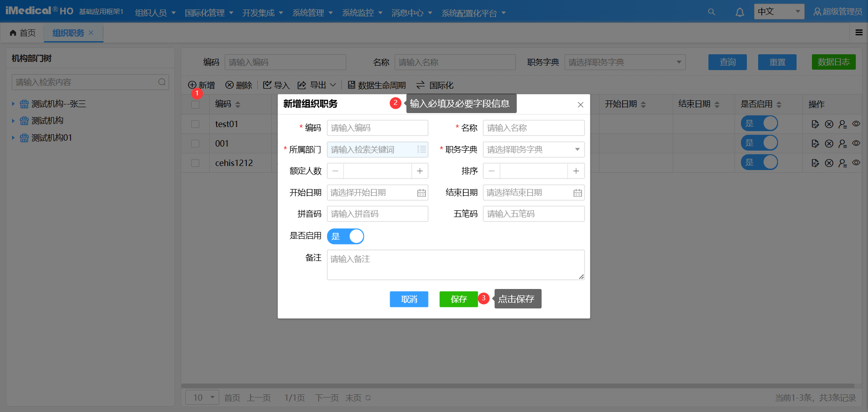Sort by 编码 column

238,104
